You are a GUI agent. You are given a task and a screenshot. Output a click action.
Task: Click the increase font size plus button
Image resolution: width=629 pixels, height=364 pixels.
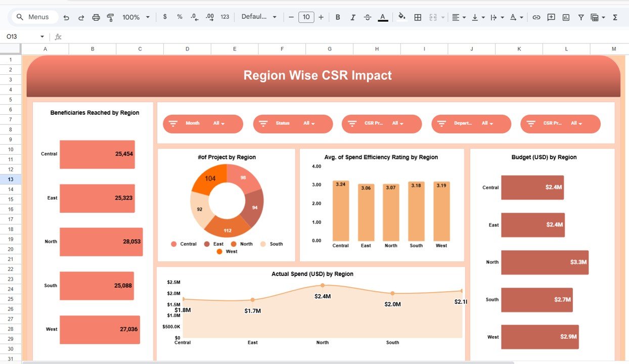(x=321, y=17)
